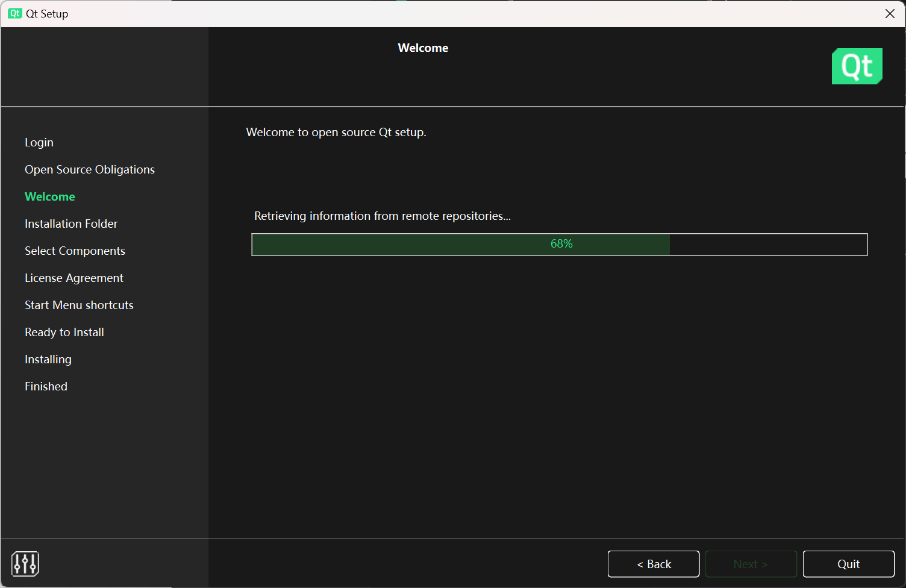
Task: Select Start Menu shortcuts step
Action: [x=79, y=305]
